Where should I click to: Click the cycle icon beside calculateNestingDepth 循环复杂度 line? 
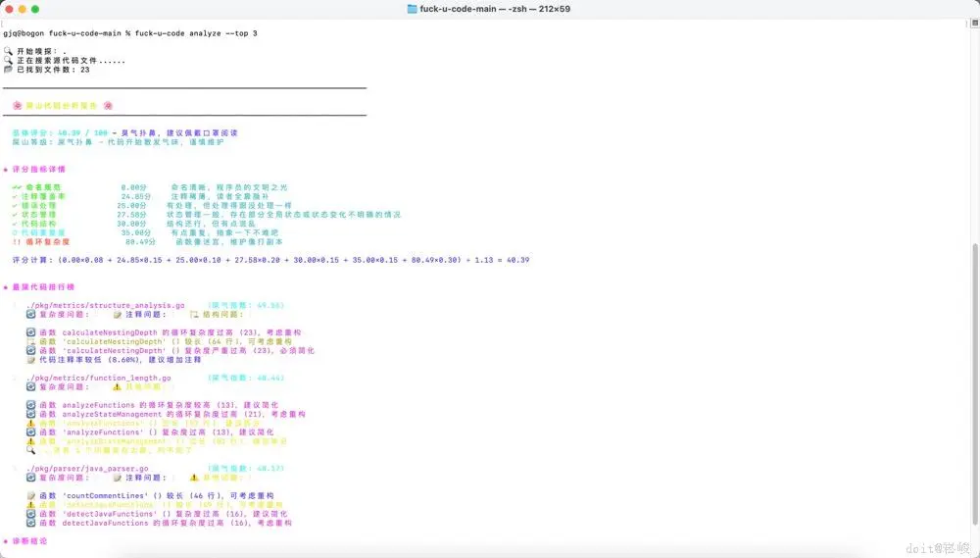coord(30,332)
